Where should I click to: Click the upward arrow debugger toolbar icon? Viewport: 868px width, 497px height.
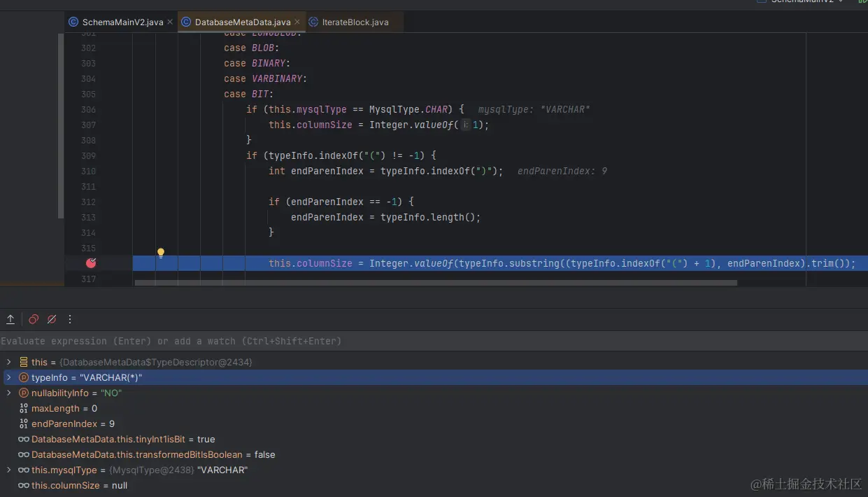click(x=10, y=319)
